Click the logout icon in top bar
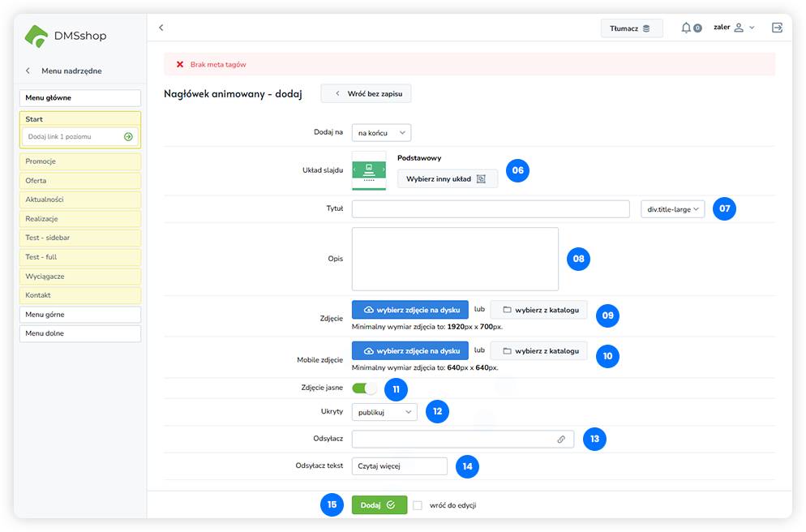 777,28
